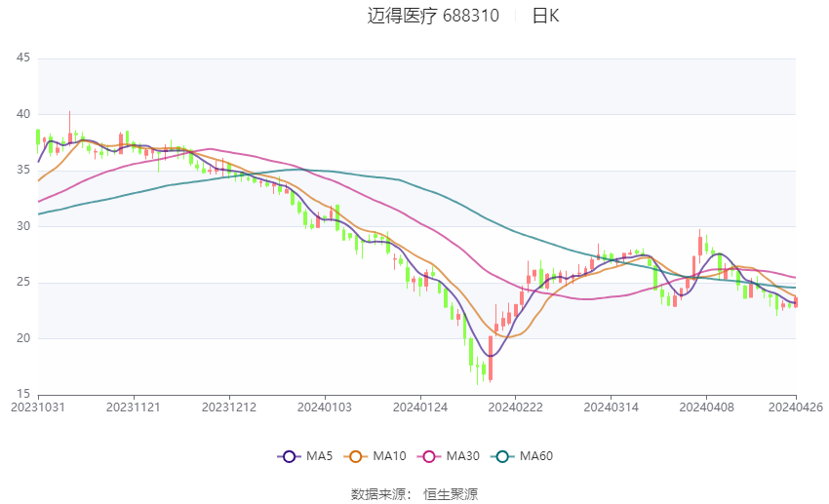Click the 20231121 date axis label
The height and width of the screenshot is (504, 829).
pyautogui.click(x=134, y=407)
